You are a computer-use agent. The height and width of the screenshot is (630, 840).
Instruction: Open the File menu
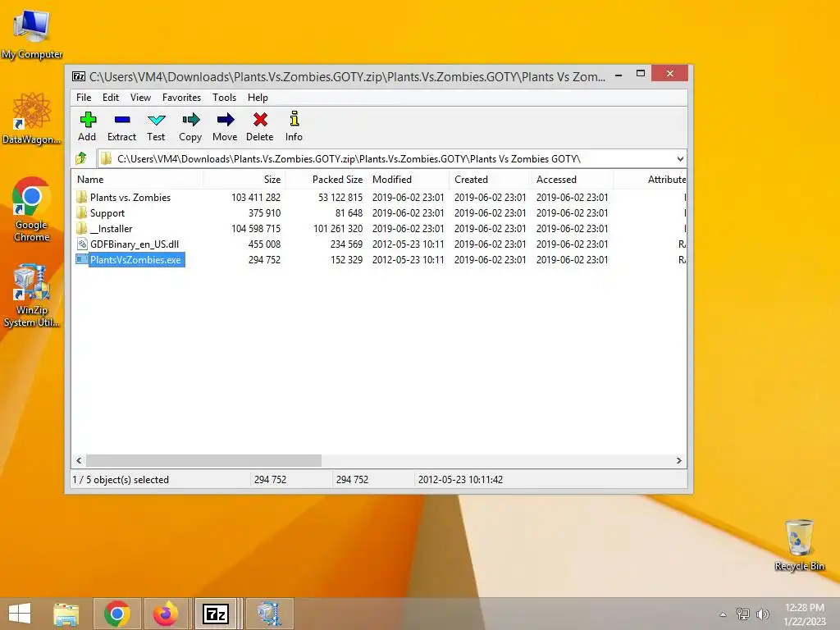[x=84, y=98]
